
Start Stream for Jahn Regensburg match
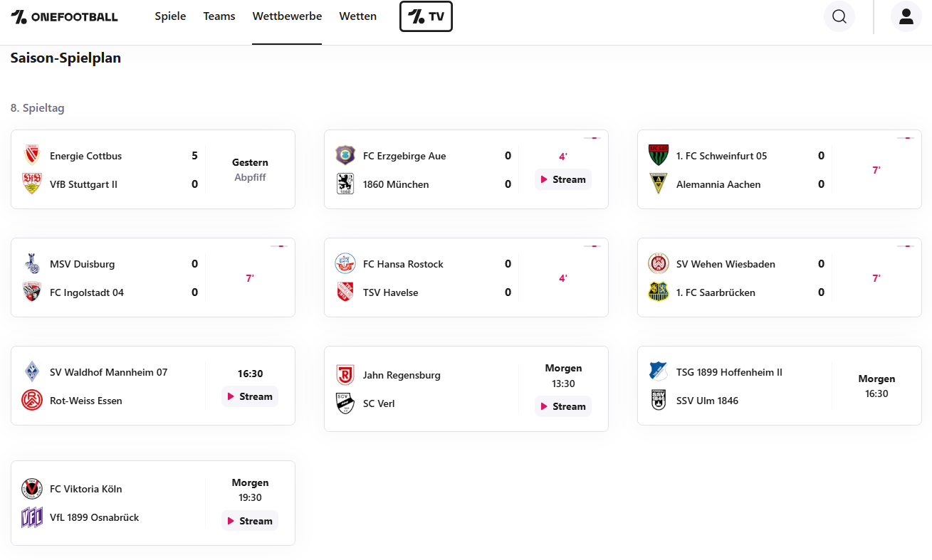point(563,407)
